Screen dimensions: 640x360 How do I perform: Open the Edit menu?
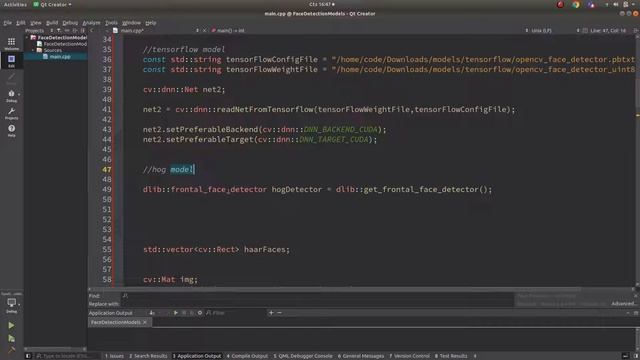21,23
